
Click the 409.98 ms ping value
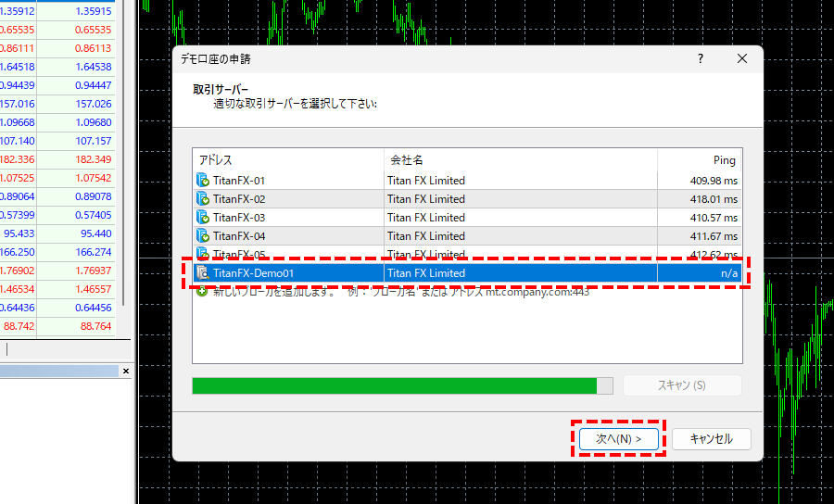coord(714,181)
